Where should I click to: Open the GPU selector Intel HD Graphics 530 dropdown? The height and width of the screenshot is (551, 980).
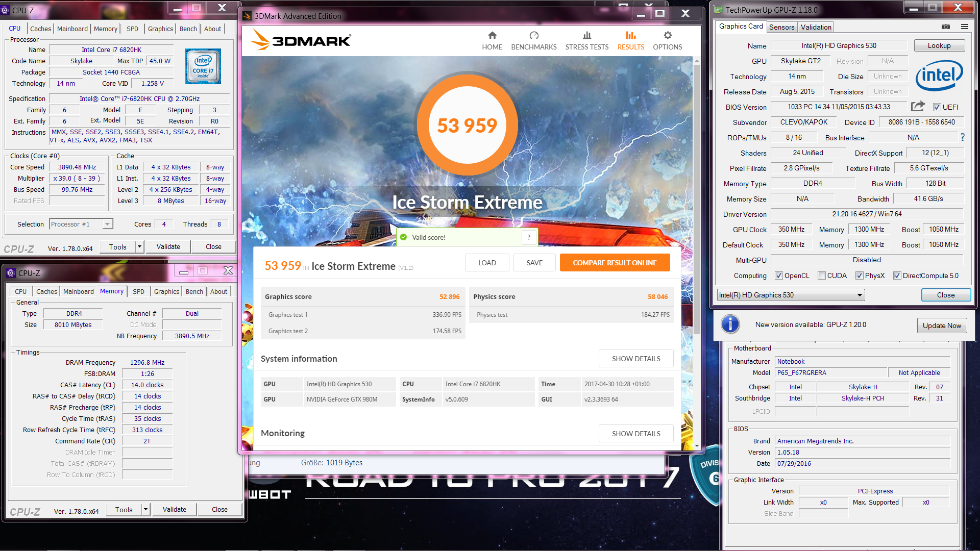coord(791,295)
